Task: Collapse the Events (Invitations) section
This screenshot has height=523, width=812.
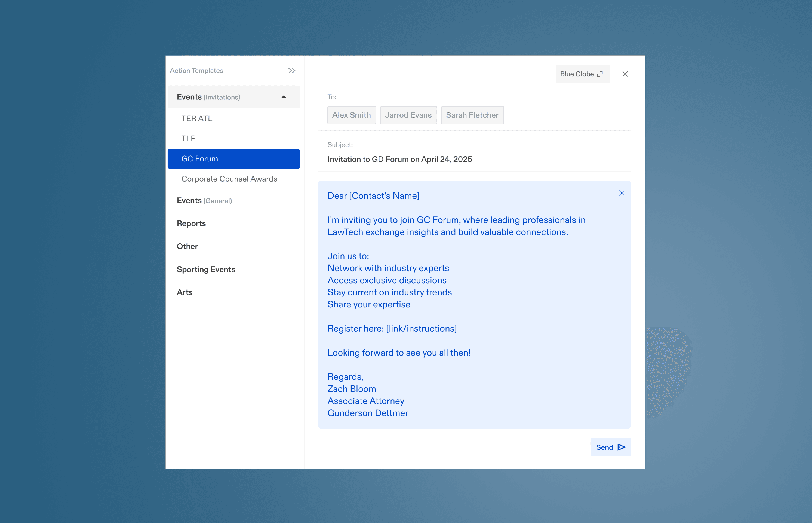Action: (x=284, y=97)
